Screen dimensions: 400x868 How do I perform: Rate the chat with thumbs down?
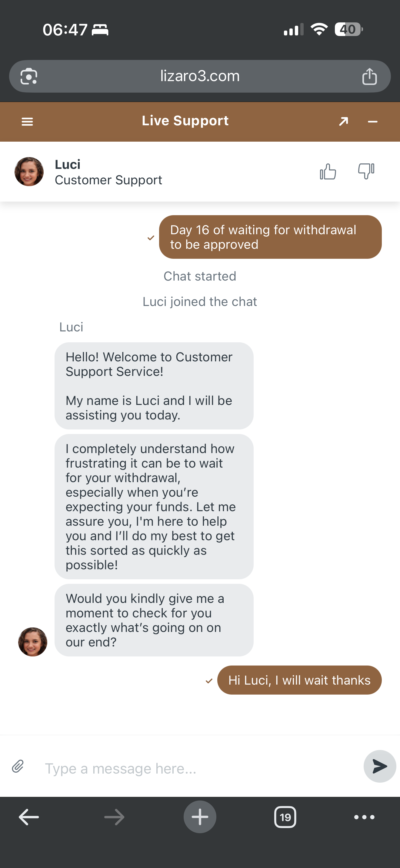click(x=366, y=171)
